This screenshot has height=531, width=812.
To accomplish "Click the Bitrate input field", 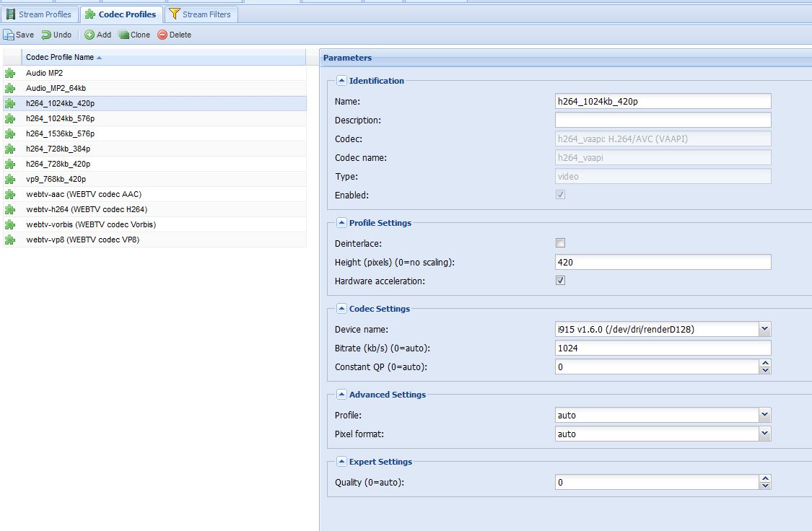I will pyautogui.click(x=663, y=348).
